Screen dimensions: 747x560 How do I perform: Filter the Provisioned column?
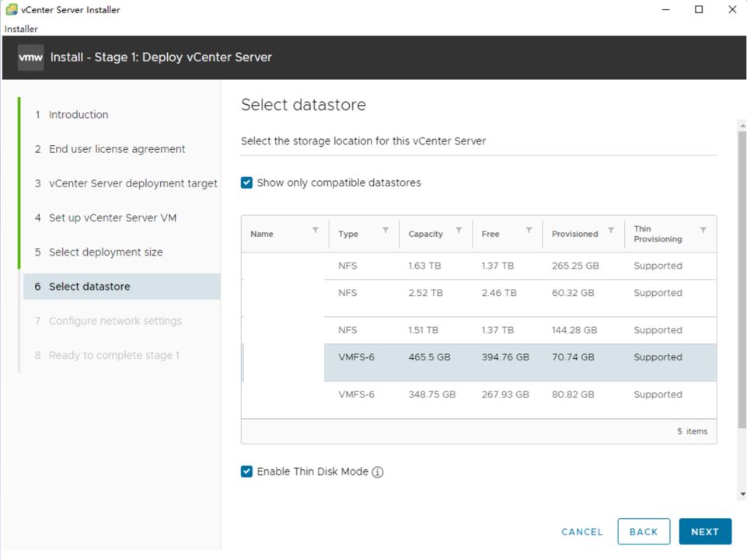pyautogui.click(x=611, y=231)
